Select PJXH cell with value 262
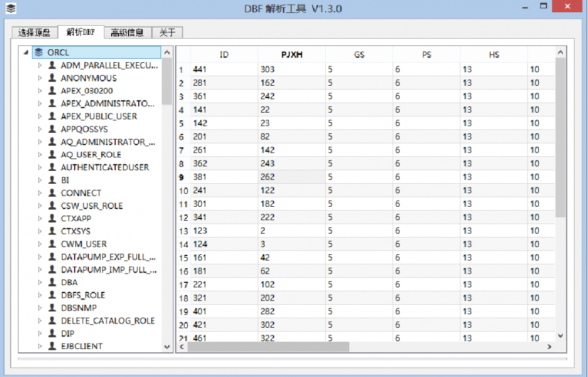Viewport: 588px width, 377px height. (292, 177)
